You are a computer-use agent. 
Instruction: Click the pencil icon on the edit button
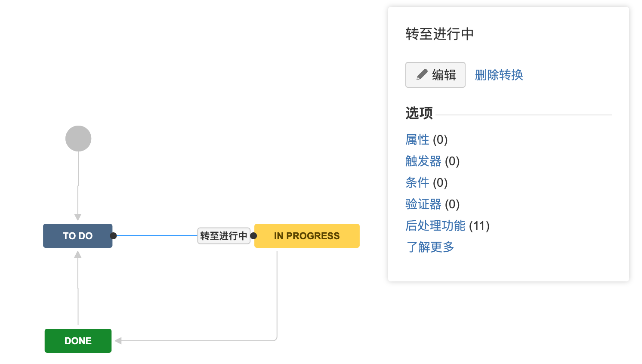[x=422, y=75]
